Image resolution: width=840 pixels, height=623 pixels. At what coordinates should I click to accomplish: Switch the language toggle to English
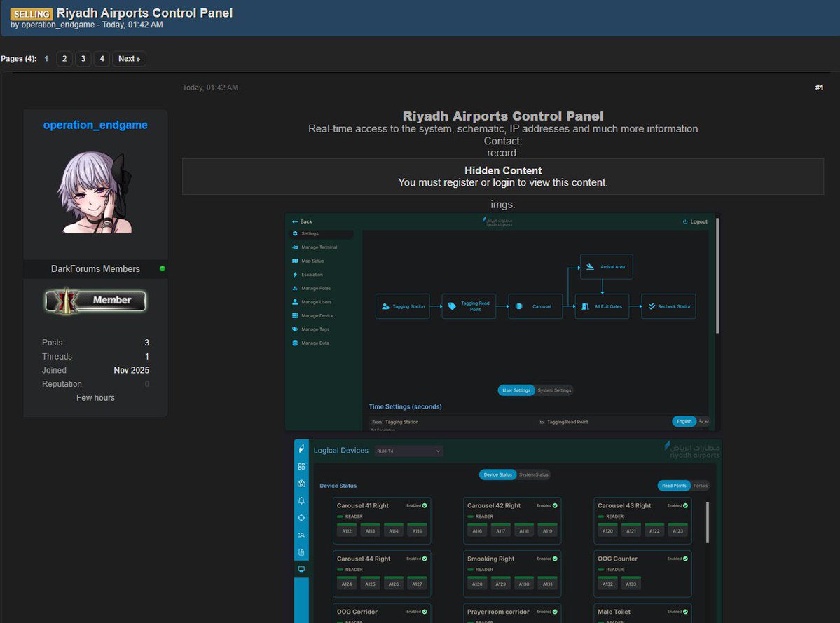click(684, 422)
